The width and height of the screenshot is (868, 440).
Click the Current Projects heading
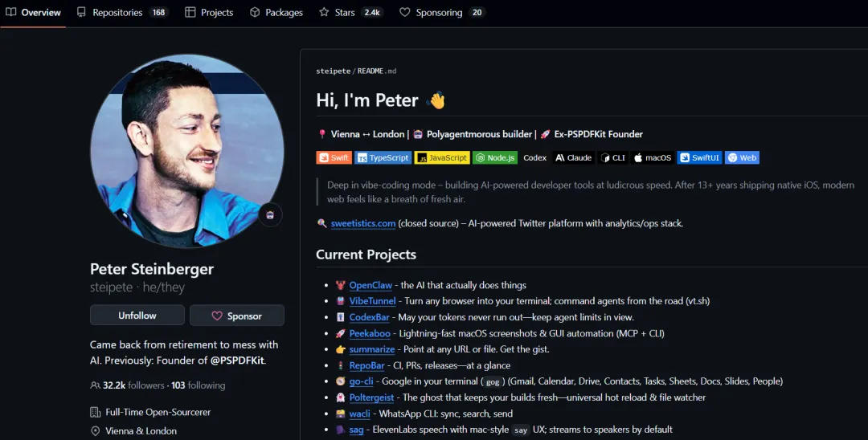click(366, 255)
